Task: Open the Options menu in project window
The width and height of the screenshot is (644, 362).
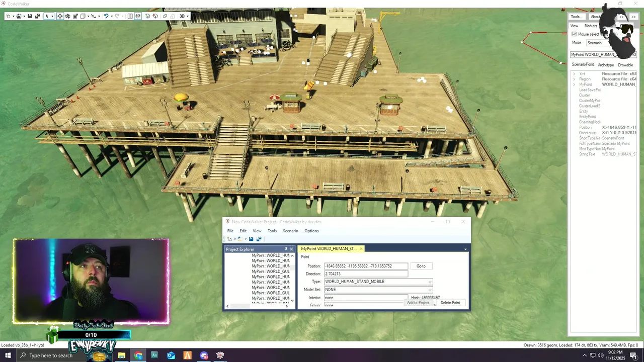Action: pos(311,231)
